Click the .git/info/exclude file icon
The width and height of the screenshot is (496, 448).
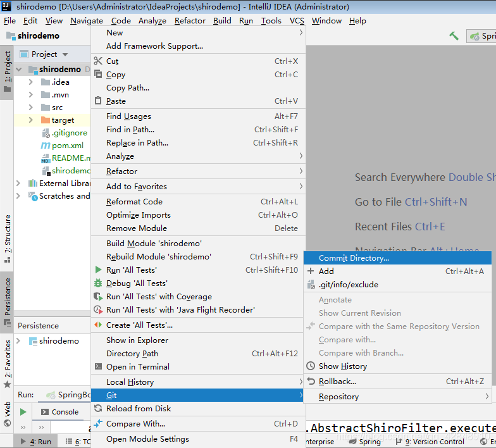(311, 285)
